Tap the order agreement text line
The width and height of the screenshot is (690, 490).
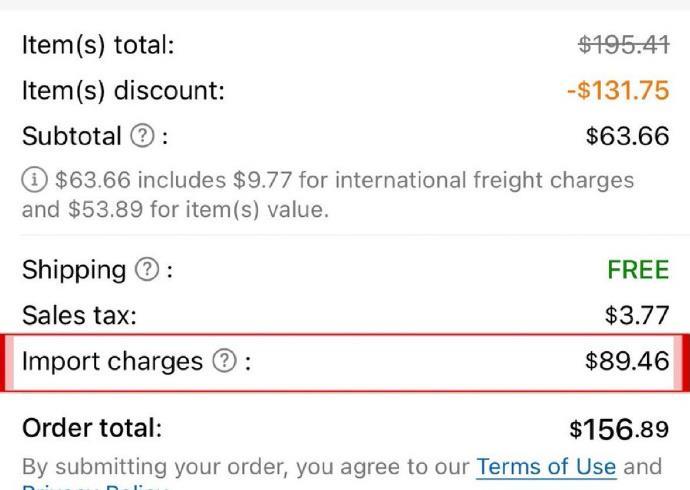click(342, 467)
